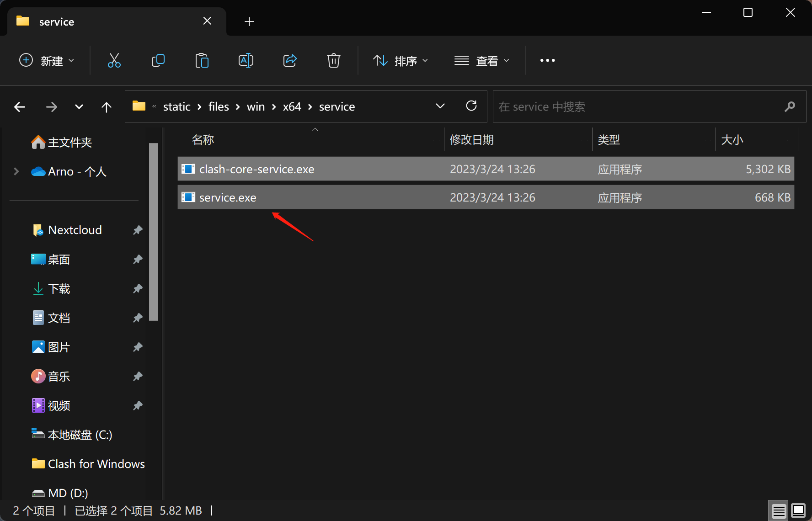The width and height of the screenshot is (812, 521).
Task: Close the service tab
Action: (x=207, y=21)
